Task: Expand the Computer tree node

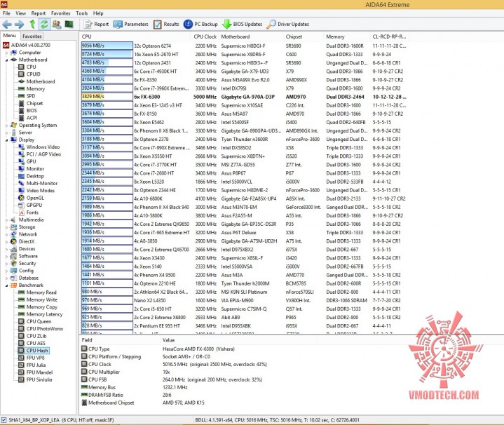Action: [6, 53]
